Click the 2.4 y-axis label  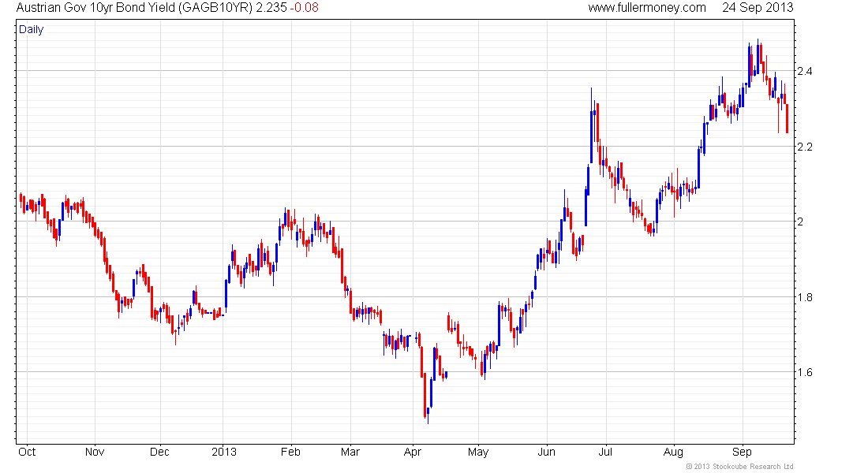[x=804, y=71]
